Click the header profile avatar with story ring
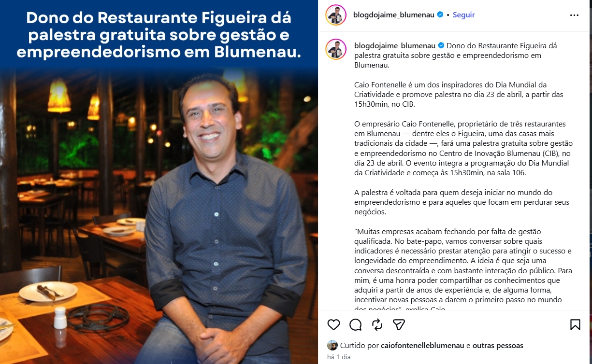Image resolution: width=592 pixels, height=364 pixels. 336,15
